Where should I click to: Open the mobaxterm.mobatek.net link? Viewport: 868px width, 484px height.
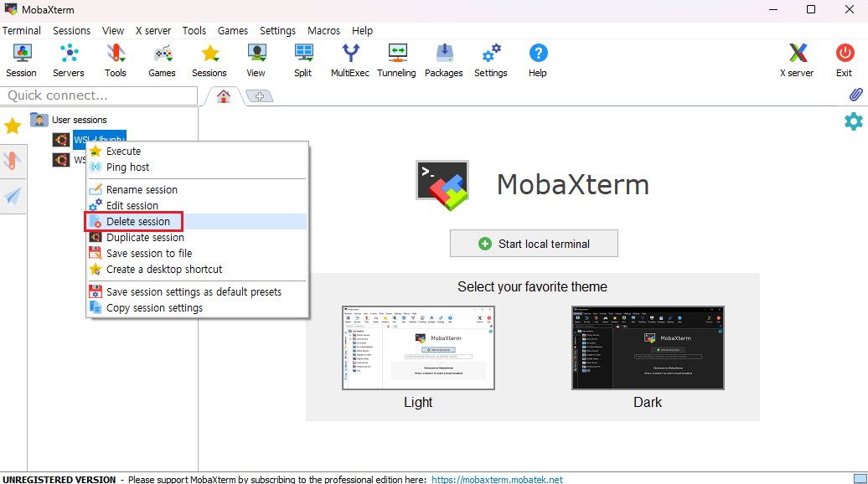[x=497, y=480]
